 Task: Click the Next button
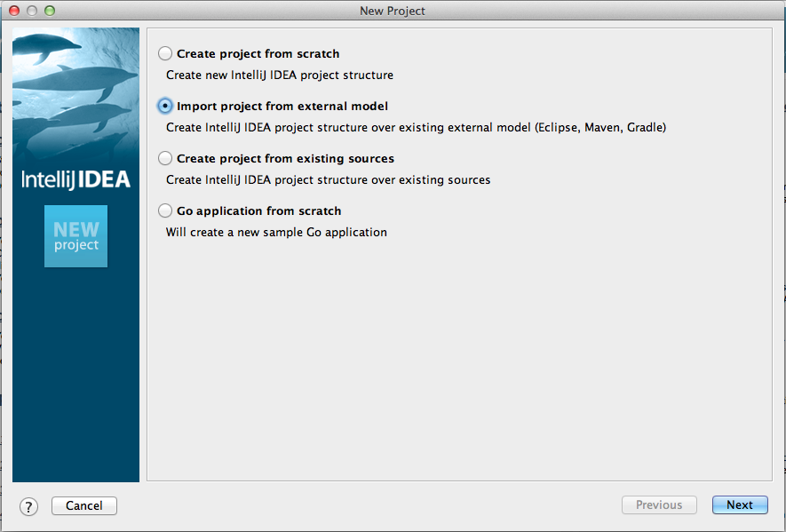[739, 505]
